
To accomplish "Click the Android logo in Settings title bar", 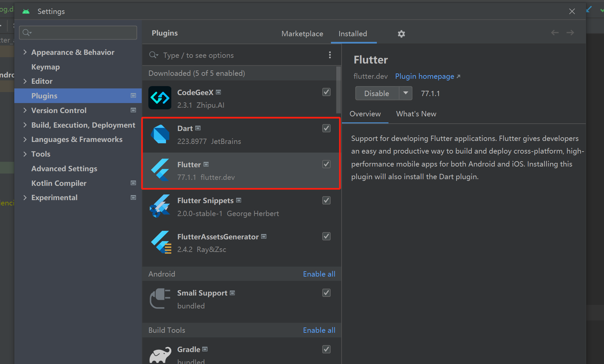I will point(26,12).
